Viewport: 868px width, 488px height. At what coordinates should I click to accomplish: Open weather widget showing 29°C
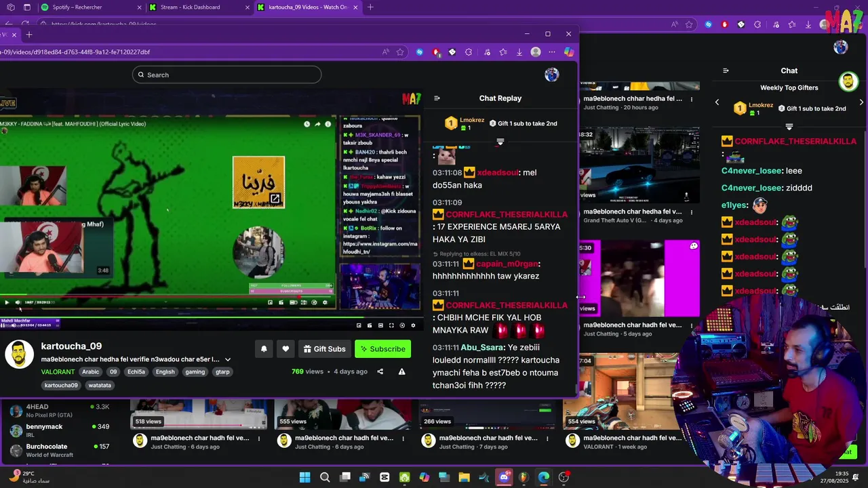pyautogui.click(x=31, y=477)
